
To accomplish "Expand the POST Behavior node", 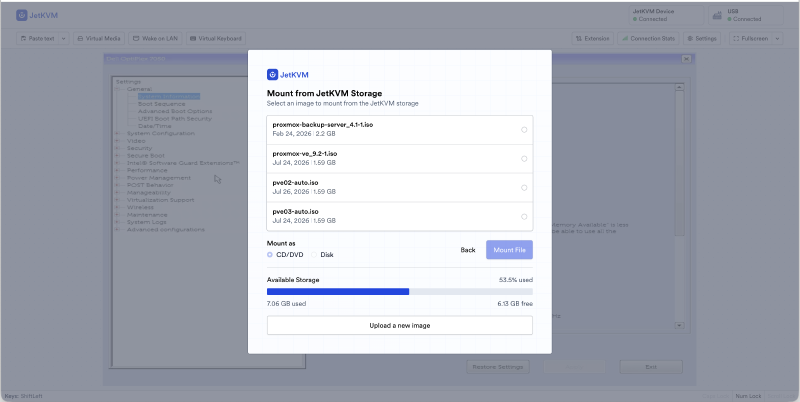I will click(x=117, y=185).
